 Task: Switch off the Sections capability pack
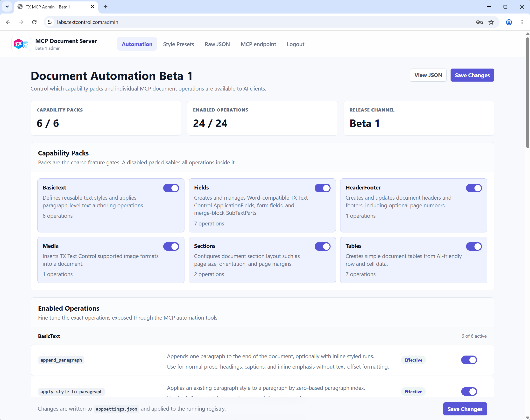click(x=323, y=246)
